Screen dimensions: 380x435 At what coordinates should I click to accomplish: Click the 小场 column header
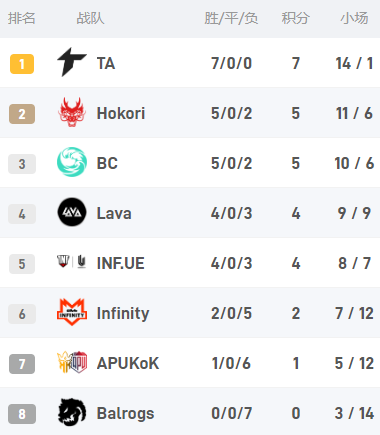point(354,18)
